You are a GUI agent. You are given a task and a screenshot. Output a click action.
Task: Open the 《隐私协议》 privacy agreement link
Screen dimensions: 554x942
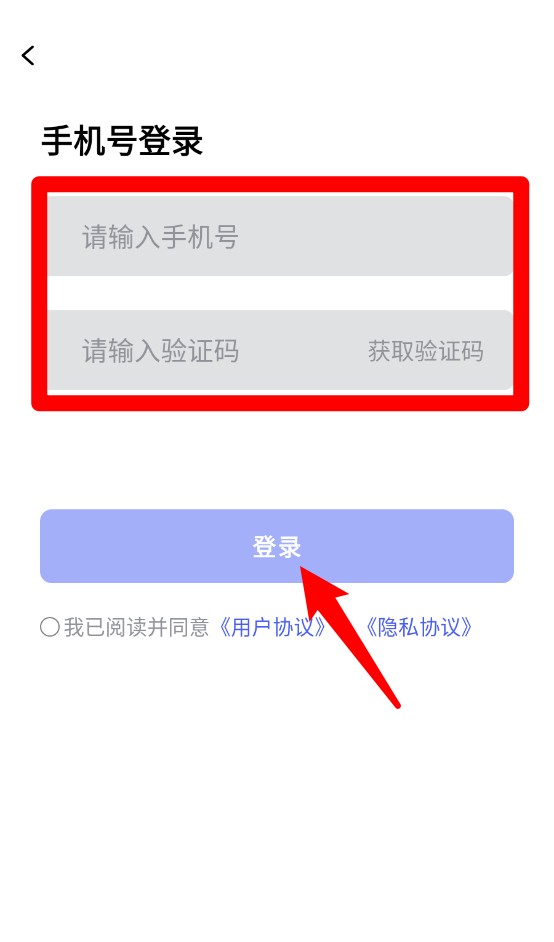[418, 627]
